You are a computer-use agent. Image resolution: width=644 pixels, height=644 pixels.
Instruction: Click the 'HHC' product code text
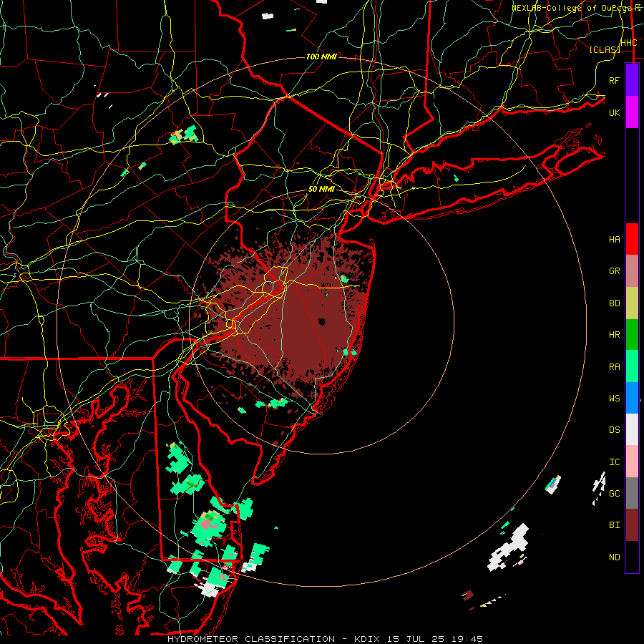pyautogui.click(x=628, y=43)
